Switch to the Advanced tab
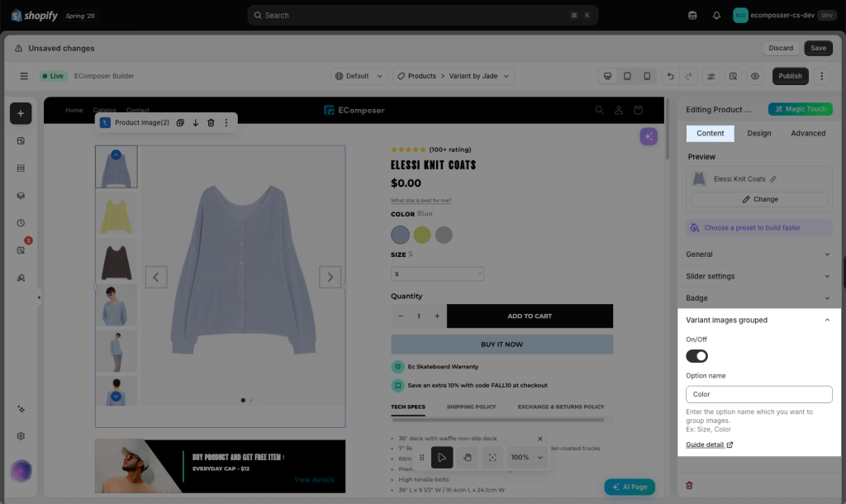The width and height of the screenshot is (846, 504). 808,133
